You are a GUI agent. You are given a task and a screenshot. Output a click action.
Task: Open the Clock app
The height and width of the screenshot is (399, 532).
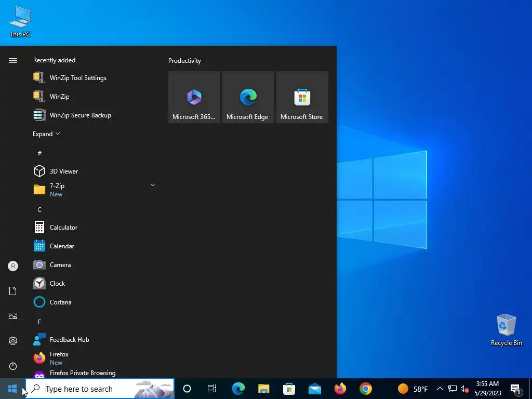95,283
